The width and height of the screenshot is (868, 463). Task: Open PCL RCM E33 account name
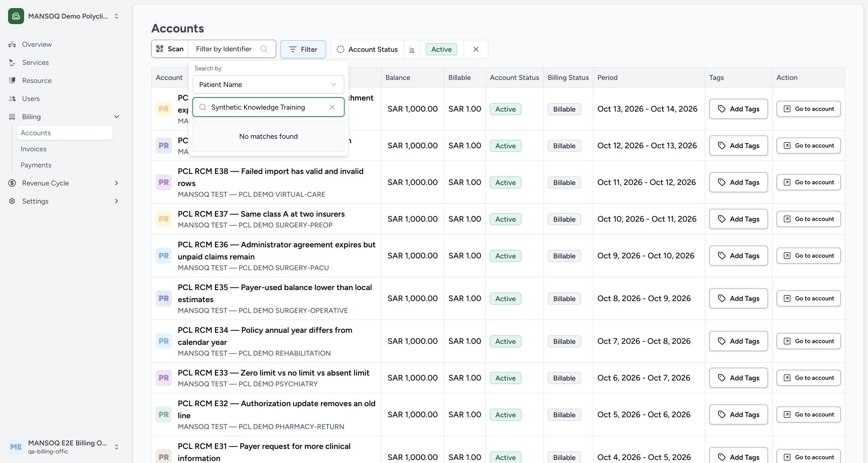pos(273,373)
